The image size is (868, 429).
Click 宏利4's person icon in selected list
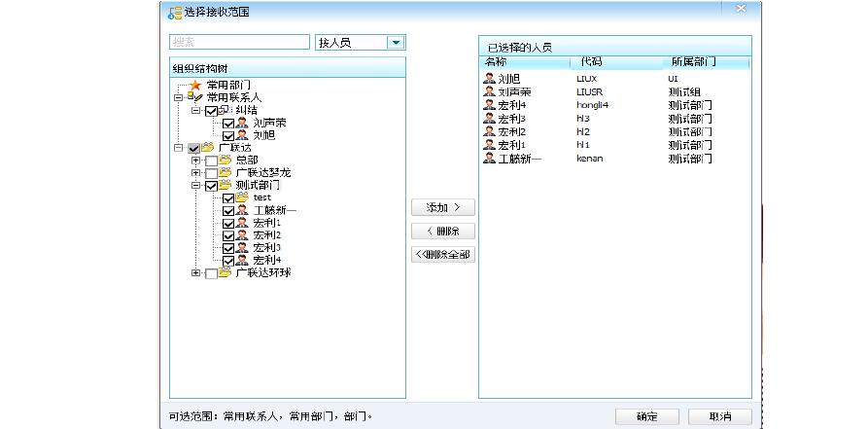pos(489,105)
